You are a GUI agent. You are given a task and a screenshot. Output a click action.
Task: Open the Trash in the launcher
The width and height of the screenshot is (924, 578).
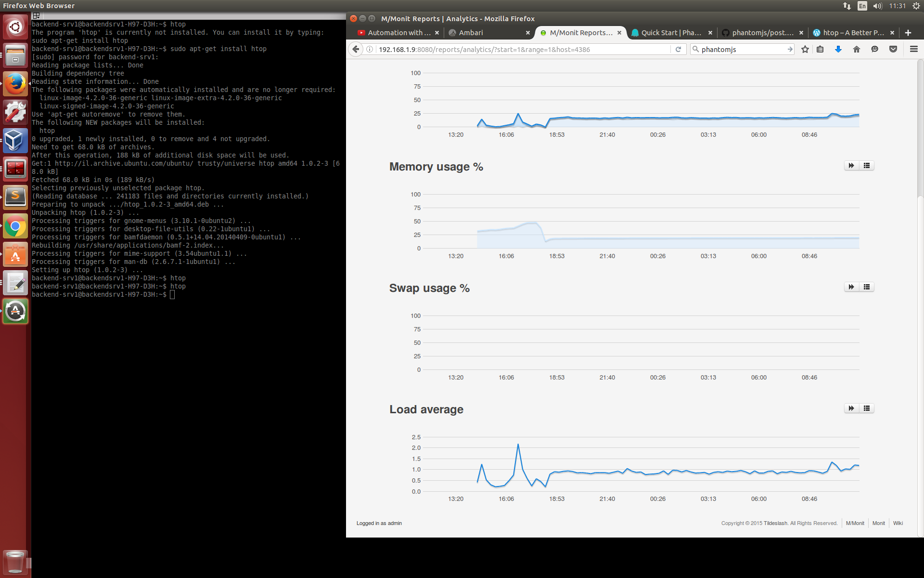(x=15, y=562)
